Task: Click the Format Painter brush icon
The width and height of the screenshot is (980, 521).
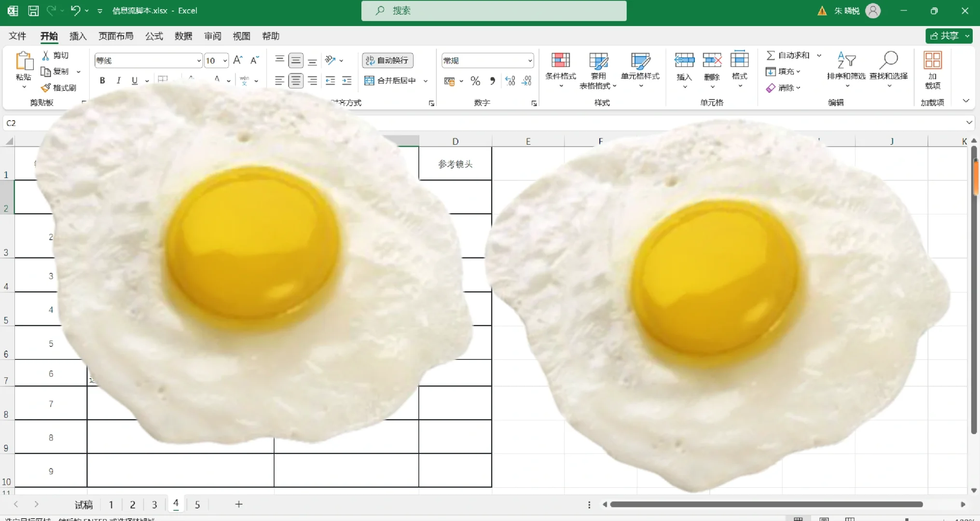Action: [x=46, y=88]
